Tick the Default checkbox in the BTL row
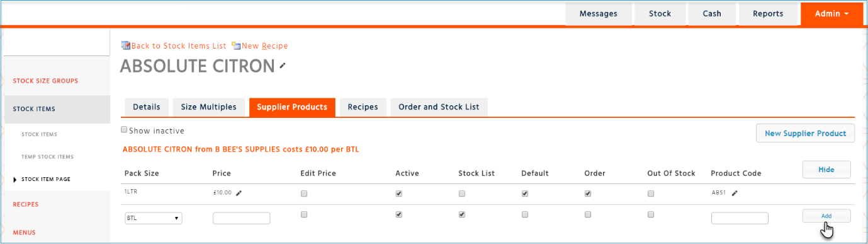 coord(525,214)
